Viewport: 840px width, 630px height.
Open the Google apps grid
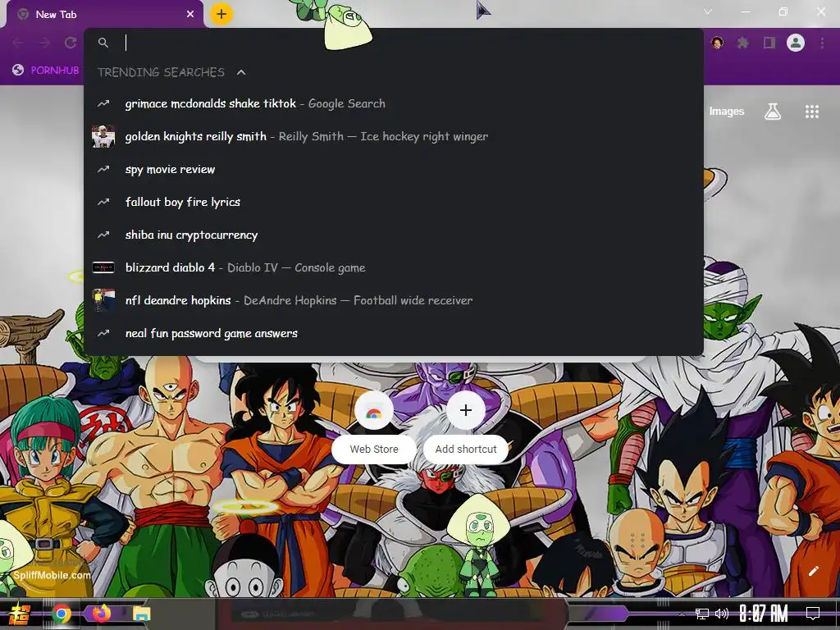click(x=812, y=112)
